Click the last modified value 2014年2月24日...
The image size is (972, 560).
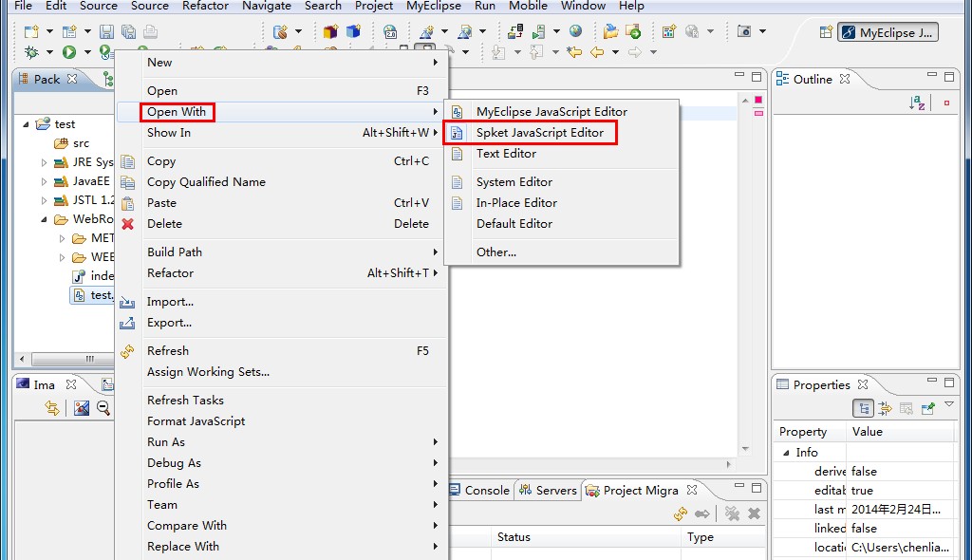click(x=896, y=510)
